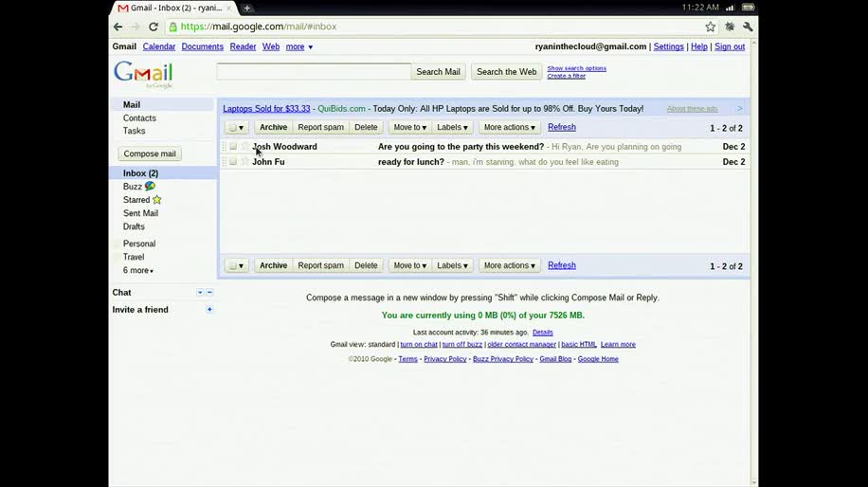Check the network signal indicator

pyautogui.click(x=731, y=8)
